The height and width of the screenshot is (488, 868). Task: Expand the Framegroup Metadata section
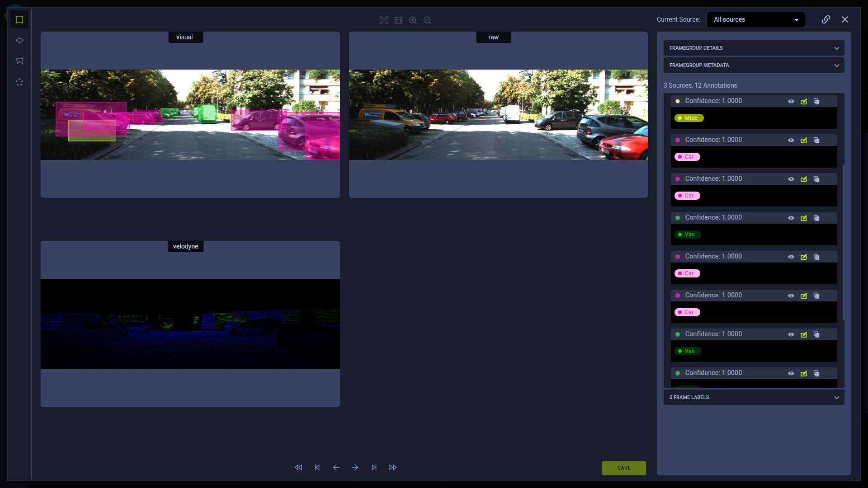click(x=754, y=65)
